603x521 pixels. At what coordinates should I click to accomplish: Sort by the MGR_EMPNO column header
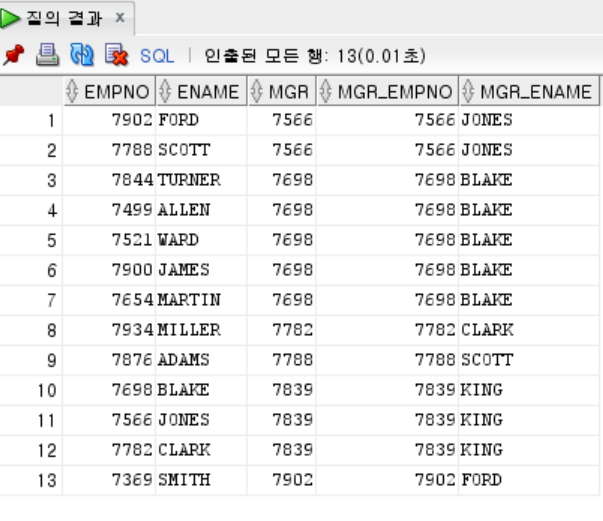(x=387, y=92)
